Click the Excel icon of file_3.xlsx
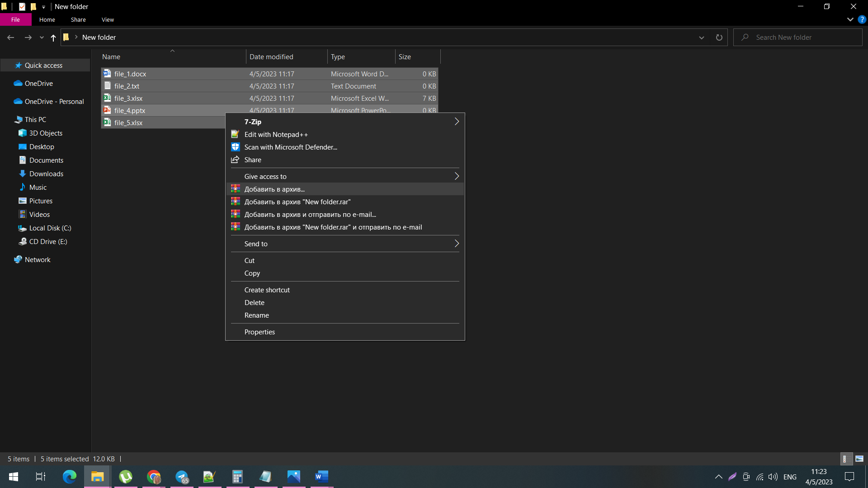 pos(107,98)
